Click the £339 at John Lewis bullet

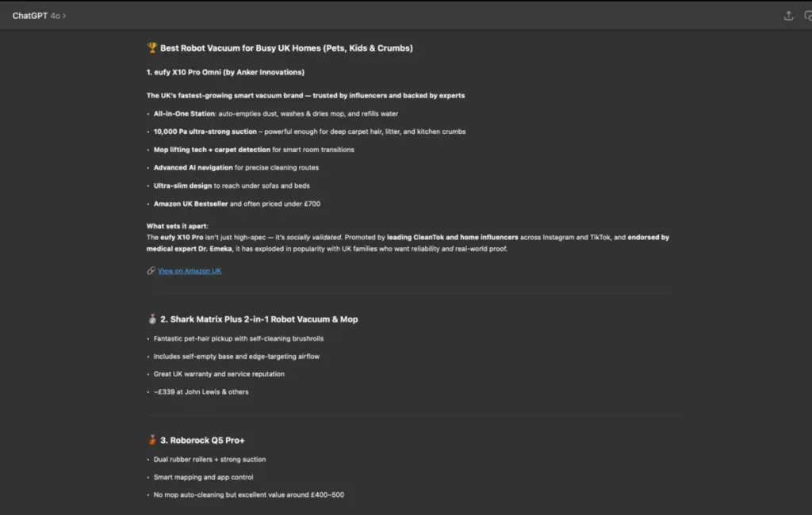click(x=201, y=392)
